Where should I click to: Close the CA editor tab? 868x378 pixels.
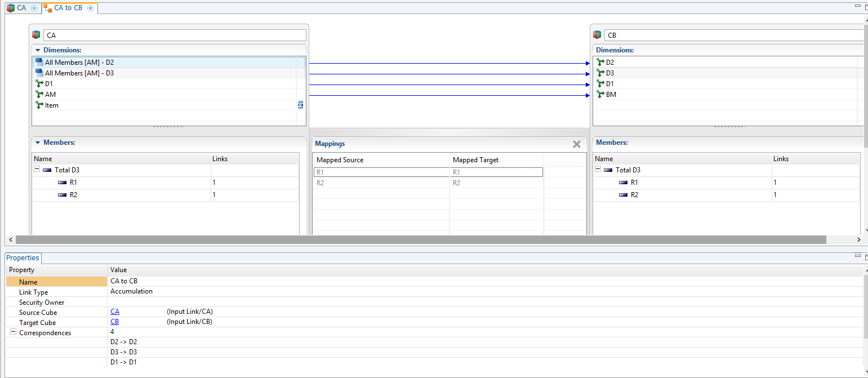click(34, 8)
